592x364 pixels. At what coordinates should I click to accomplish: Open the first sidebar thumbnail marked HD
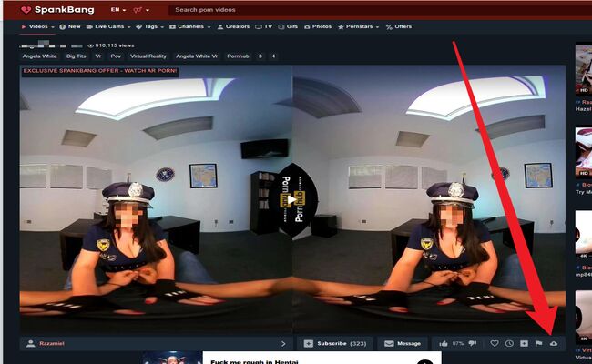583,69
